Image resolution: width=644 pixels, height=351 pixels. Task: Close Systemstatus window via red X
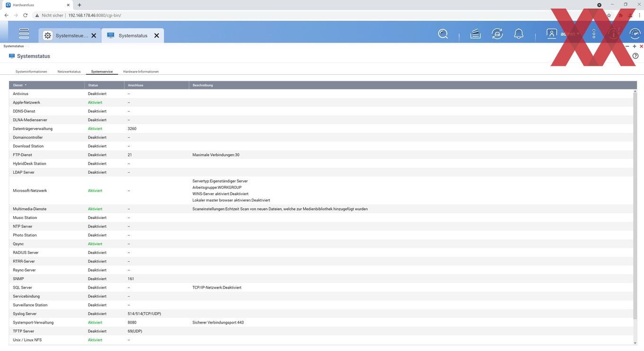click(641, 46)
